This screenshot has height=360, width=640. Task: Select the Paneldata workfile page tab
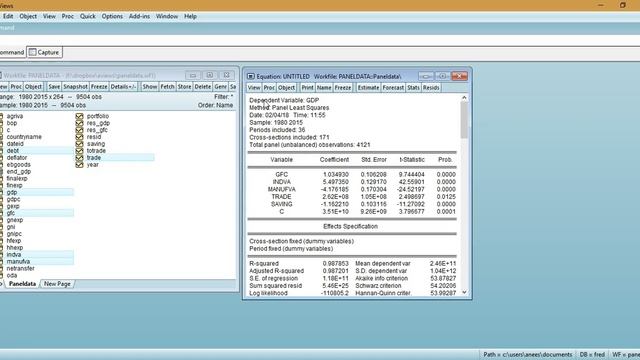pos(22,284)
